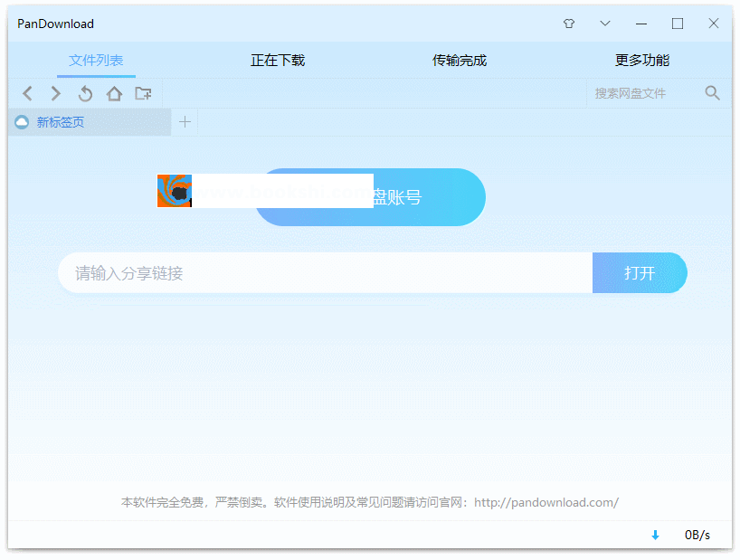Switch to the 文件列表 tab
The image size is (740, 560).
96,61
